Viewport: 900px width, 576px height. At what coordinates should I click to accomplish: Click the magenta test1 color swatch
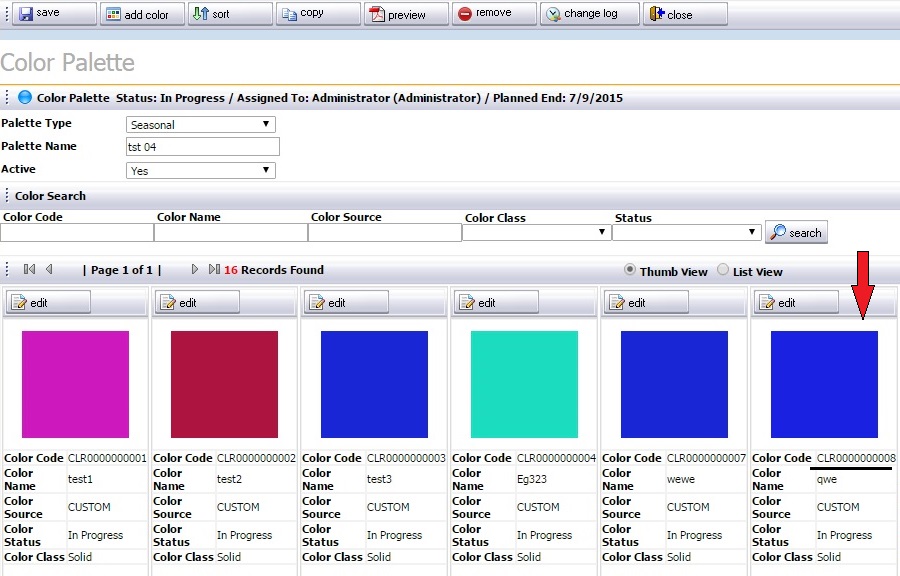(x=75, y=384)
